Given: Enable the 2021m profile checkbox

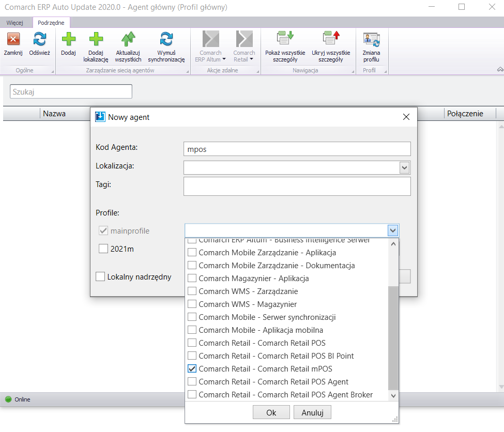Looking at the screenshot, I should (x=103, y=249).
